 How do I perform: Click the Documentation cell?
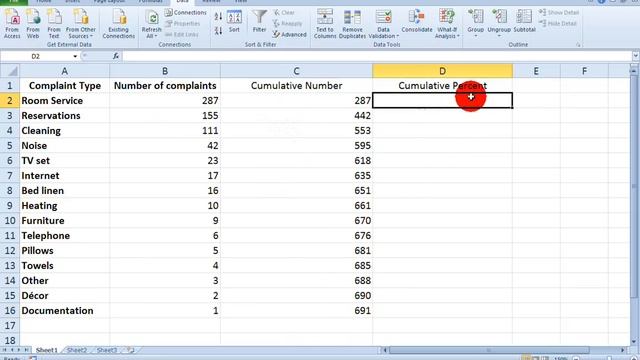click(64, 311)
